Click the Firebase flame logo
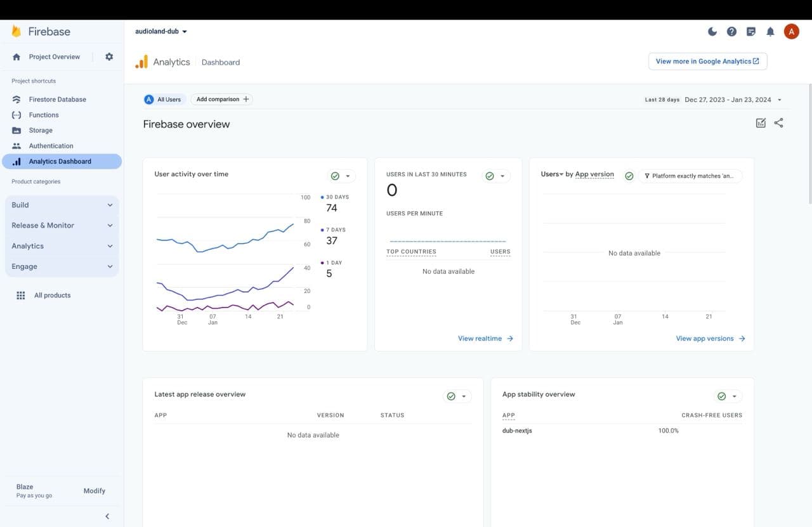 (16, 31)
